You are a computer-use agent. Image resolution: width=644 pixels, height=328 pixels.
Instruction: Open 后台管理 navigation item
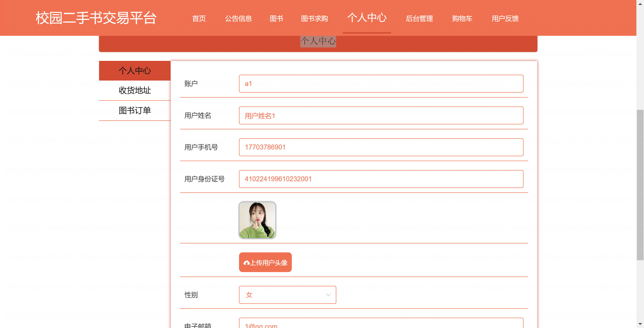pos(419,19)
